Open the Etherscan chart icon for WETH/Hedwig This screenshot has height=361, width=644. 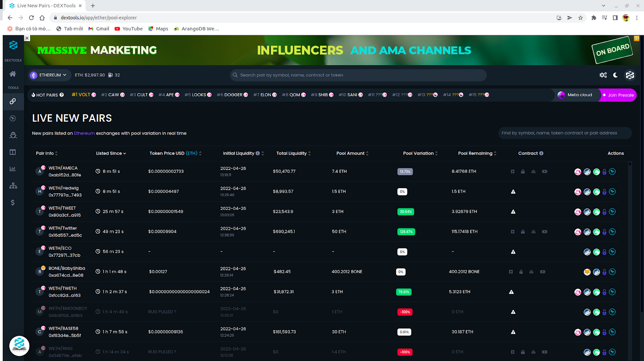587,192
